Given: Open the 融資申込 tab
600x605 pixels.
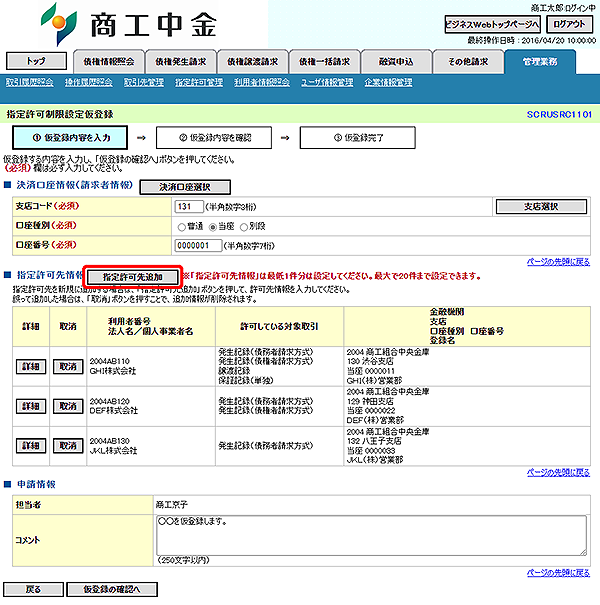Looking at the screenshot, I should pos(396,62).
